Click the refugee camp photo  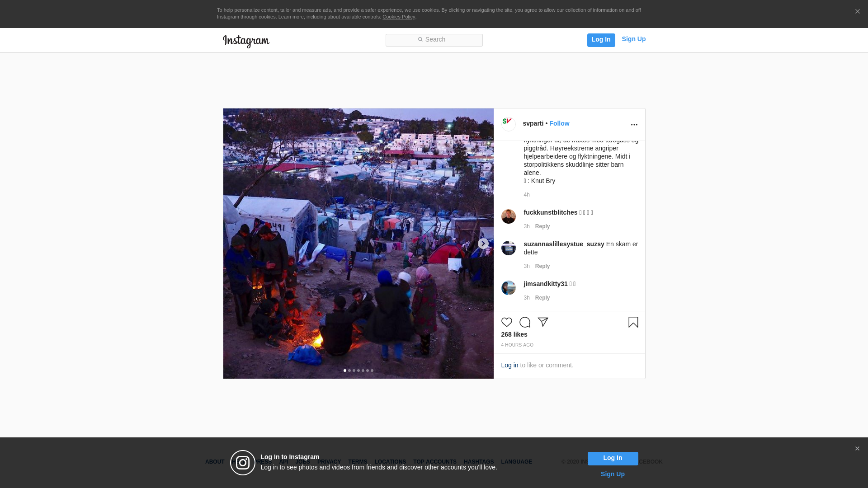358,244
